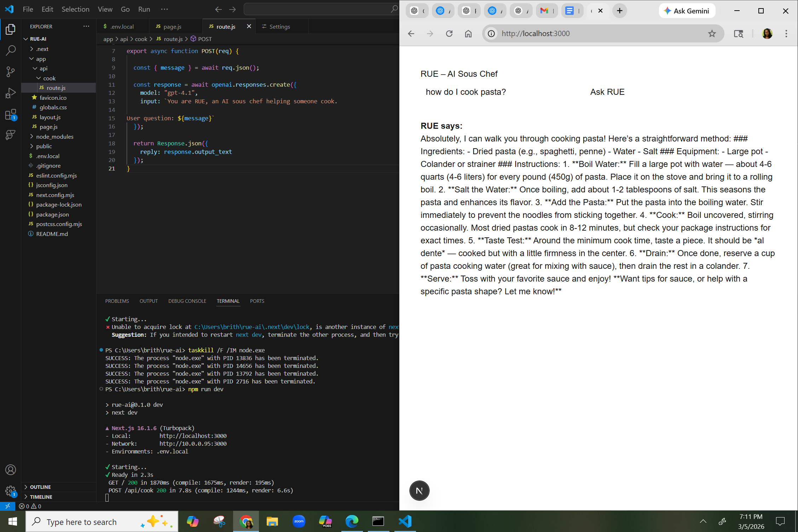
Task: Expand the TIMELINE section
Action: tap(41, 497)
